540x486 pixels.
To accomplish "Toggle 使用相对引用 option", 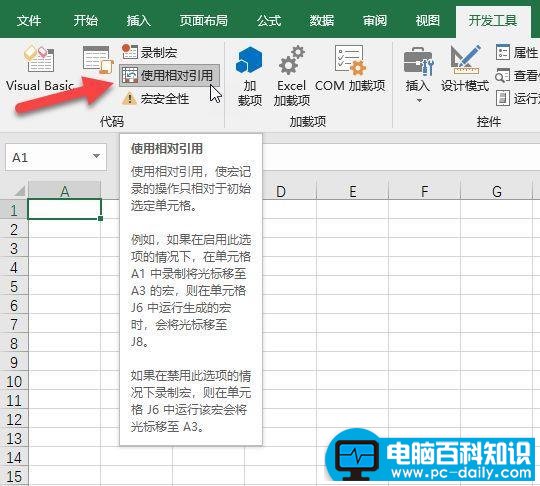I will coord(169,75).
